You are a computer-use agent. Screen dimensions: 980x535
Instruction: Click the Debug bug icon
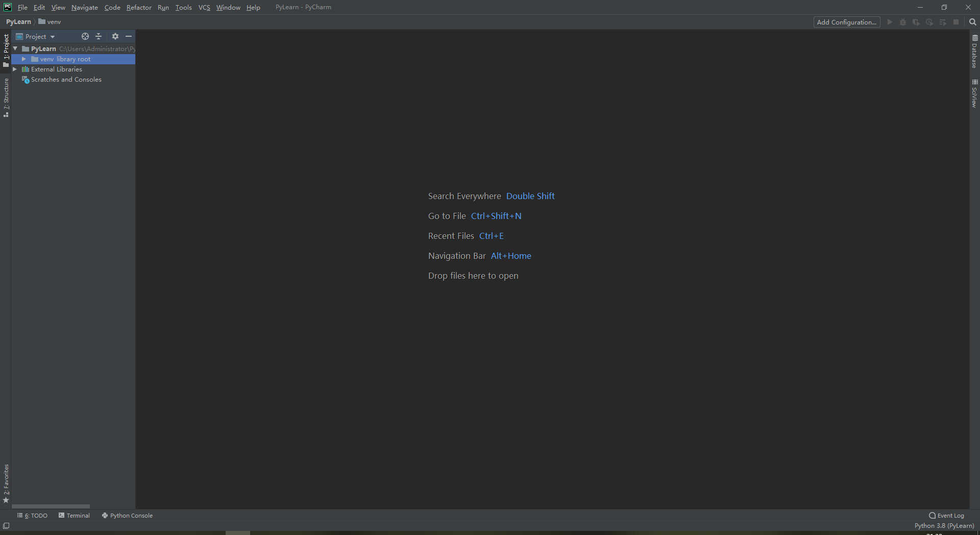pos(903,22)
